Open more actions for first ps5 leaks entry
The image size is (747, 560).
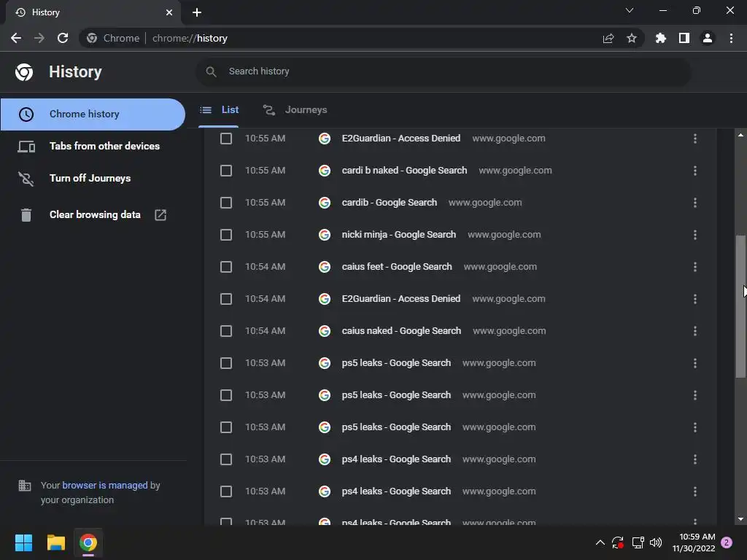(695, 363)
